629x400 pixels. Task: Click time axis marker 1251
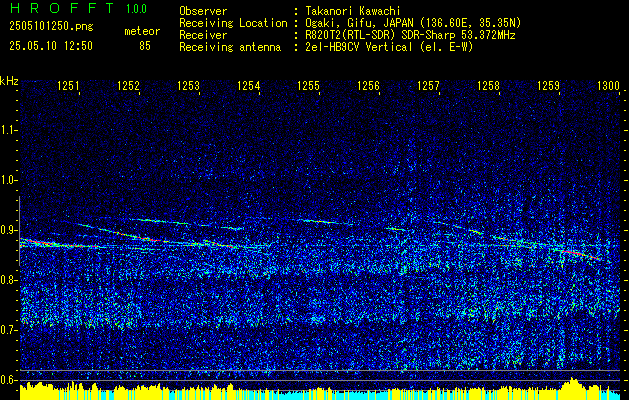click(68, 85)
